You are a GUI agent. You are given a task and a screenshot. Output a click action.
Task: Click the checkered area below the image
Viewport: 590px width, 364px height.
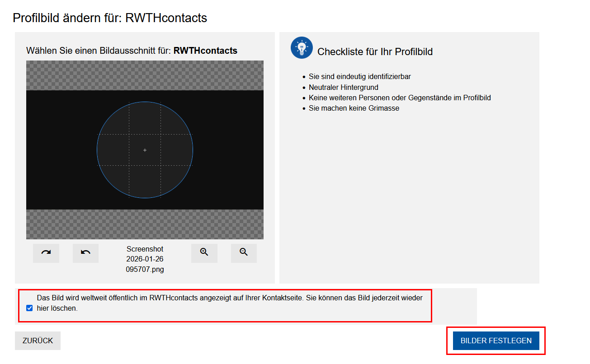(x=145, y=224)
